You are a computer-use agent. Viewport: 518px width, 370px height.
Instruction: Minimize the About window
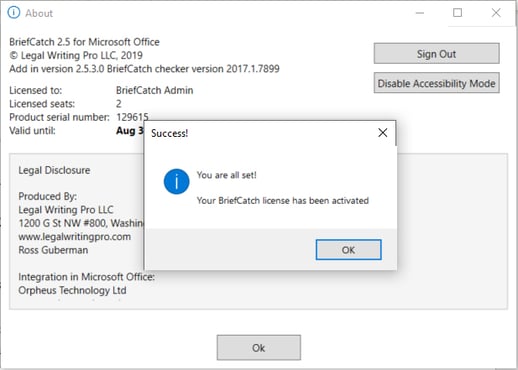(x=420, y=13)
